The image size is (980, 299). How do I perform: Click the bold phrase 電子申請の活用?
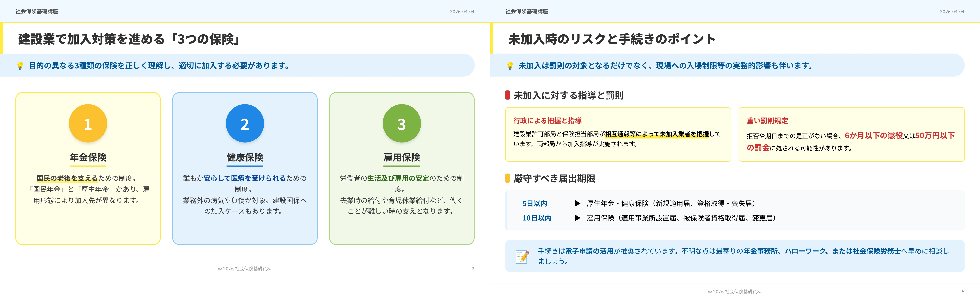589,251
